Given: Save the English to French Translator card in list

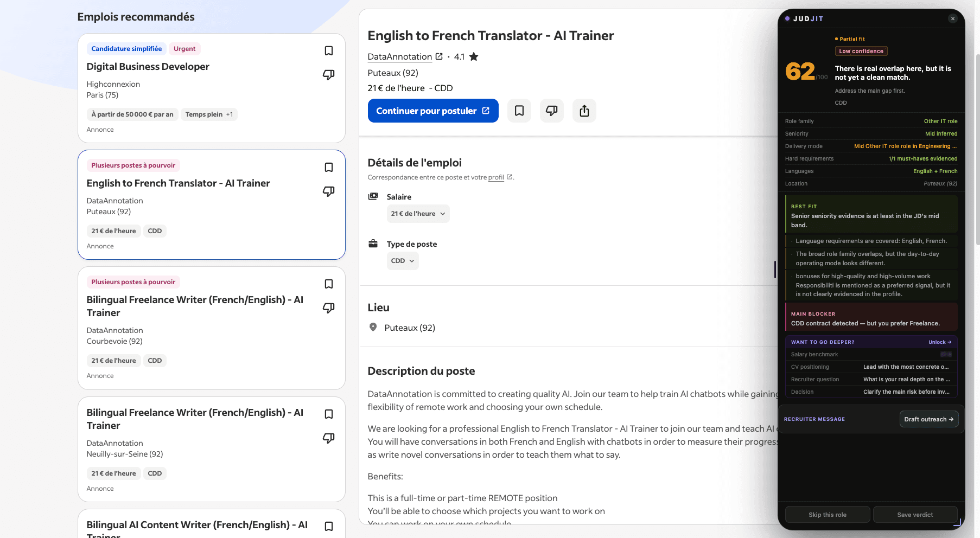Looking at the screenshot, I should [329, 167].
